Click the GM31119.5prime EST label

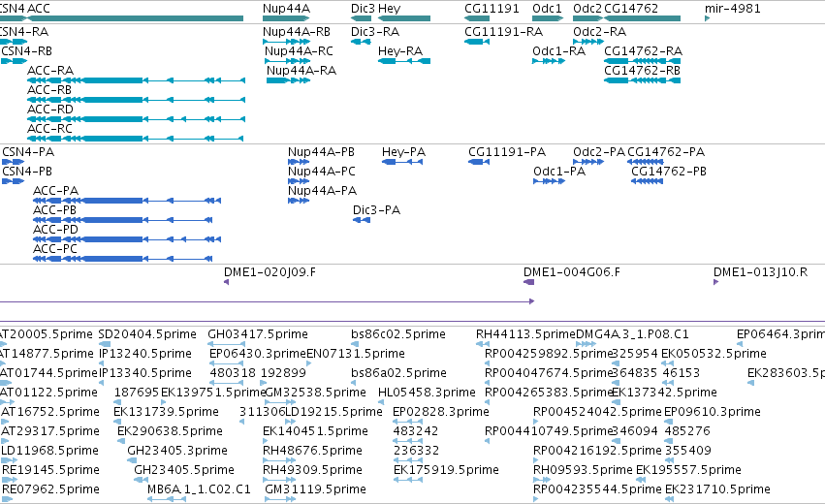point(315,489)
